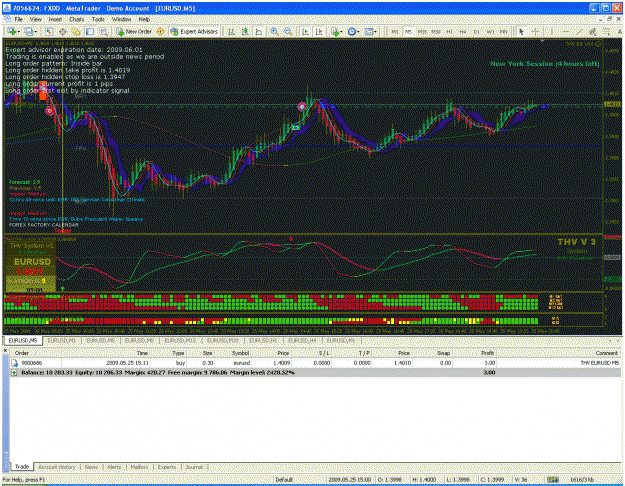
Task: Open the Strategy Tester icon
Action: (104, 31)
